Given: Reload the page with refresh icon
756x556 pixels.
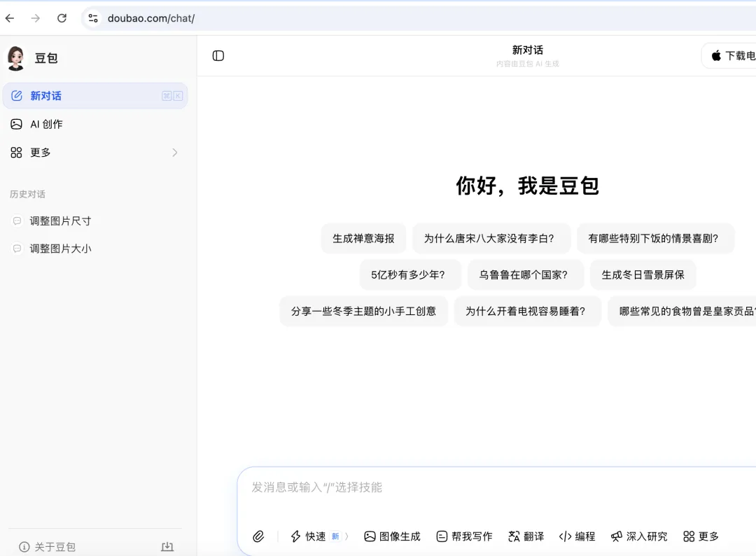Looking at the screenshot, I should pos(62,18).
